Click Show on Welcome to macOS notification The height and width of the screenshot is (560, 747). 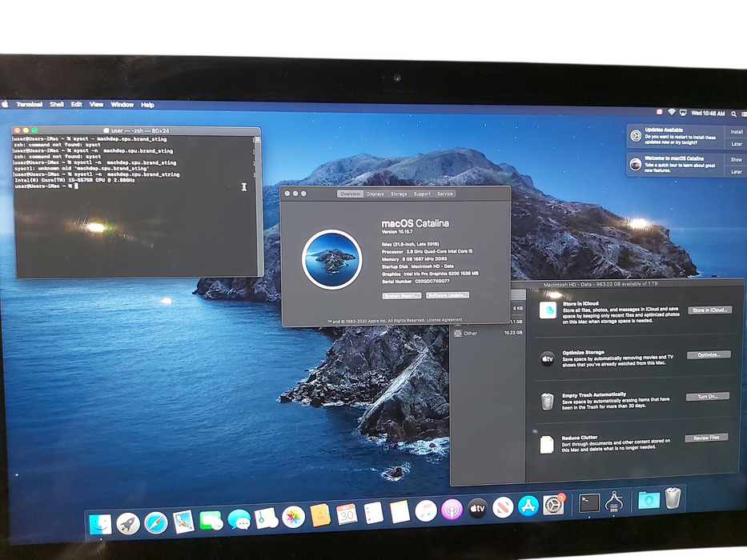click(737, 160)
